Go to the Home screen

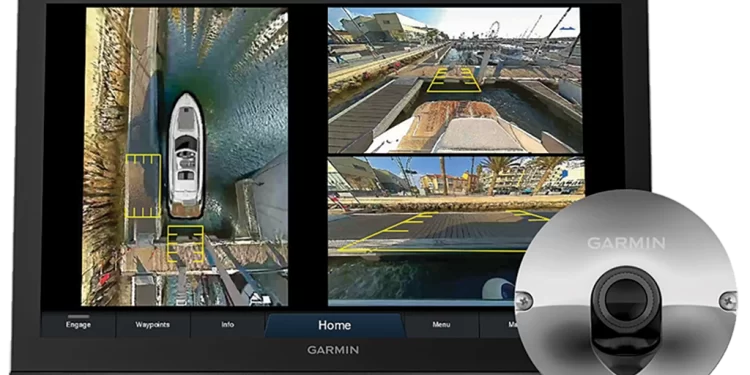334,325
